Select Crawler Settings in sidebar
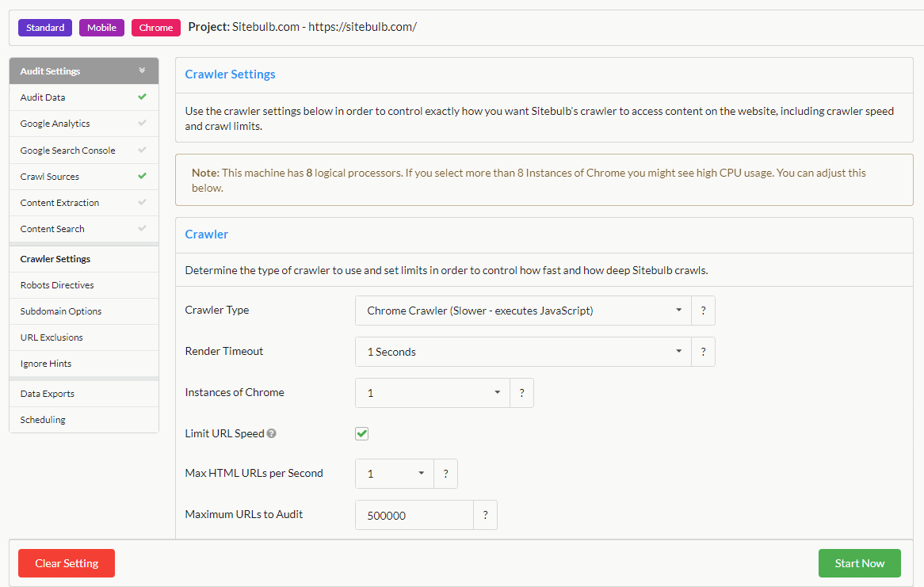This screenshot has height=587, width=924. point(84,259)
